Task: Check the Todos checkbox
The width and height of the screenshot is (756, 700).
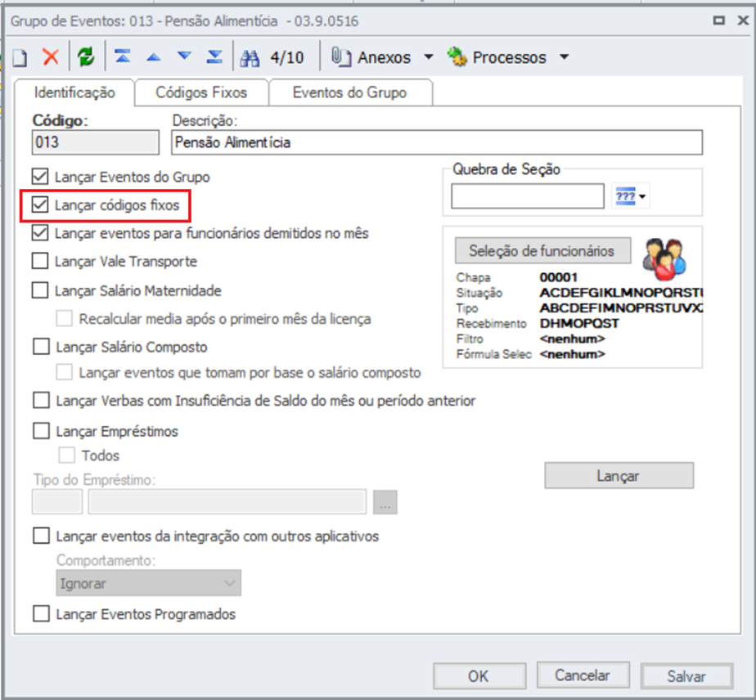Action: click(x=66, y=455)
